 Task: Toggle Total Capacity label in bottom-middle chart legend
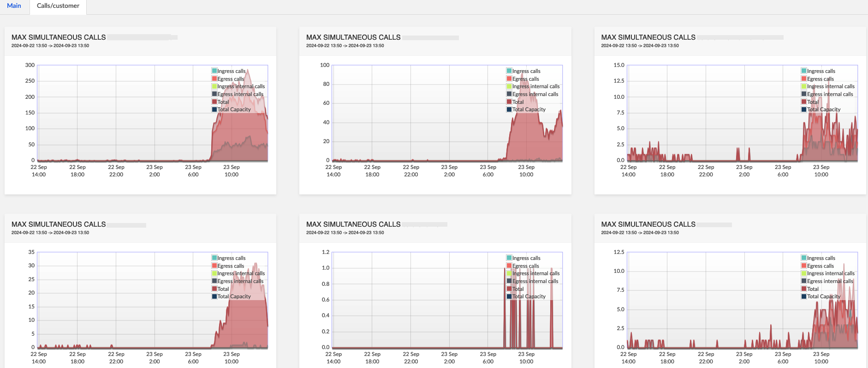point(529,296)
